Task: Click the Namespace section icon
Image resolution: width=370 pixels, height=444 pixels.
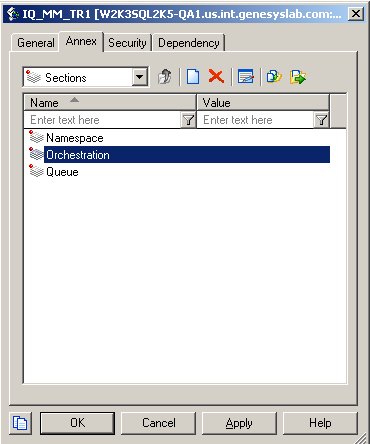Action: (x=36, y=137)
